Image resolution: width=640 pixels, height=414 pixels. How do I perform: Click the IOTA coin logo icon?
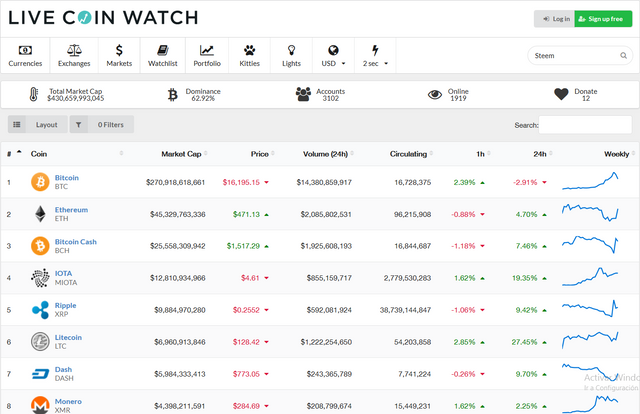(x=40, y=278)
